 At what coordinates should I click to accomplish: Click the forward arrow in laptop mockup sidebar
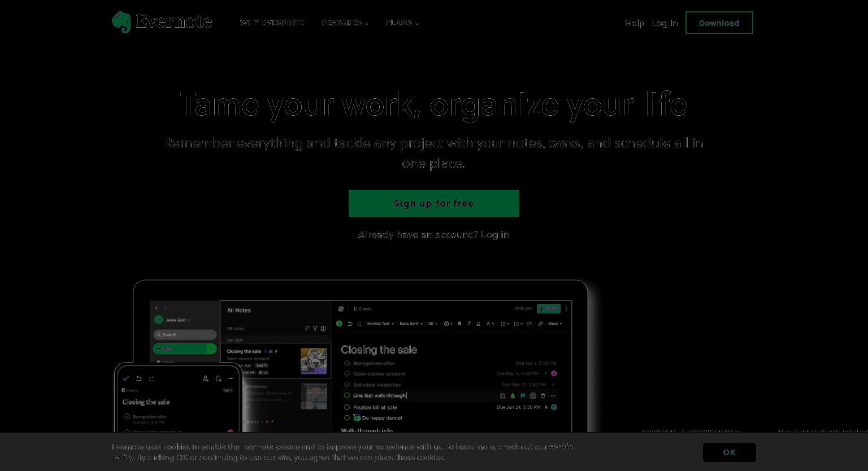165,308
